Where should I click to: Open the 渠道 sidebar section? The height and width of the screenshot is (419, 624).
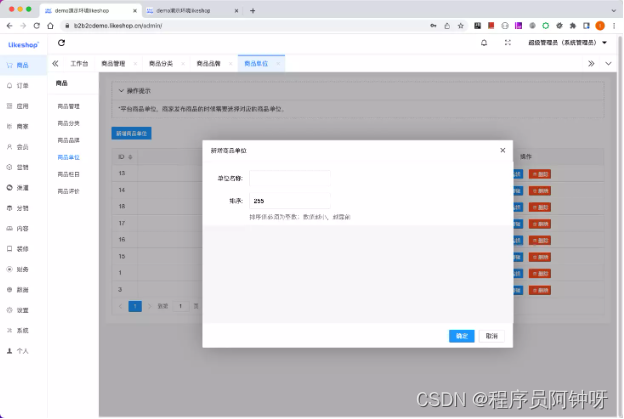point(18,188)
